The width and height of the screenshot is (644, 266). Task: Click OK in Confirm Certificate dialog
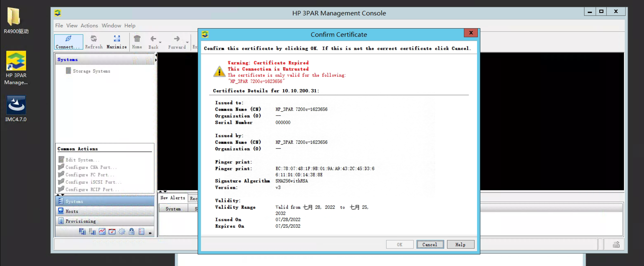coord(400,244)
